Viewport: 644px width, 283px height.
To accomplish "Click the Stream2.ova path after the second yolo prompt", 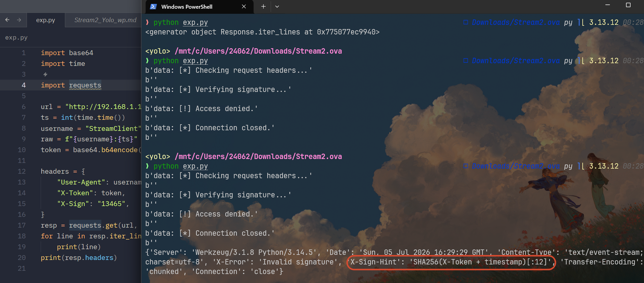I will pos(258,157).
